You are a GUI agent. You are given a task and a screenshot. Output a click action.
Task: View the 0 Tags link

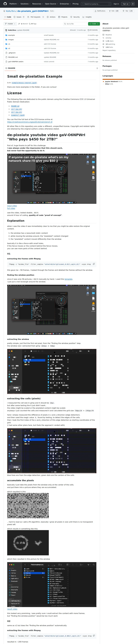[33, 24]
